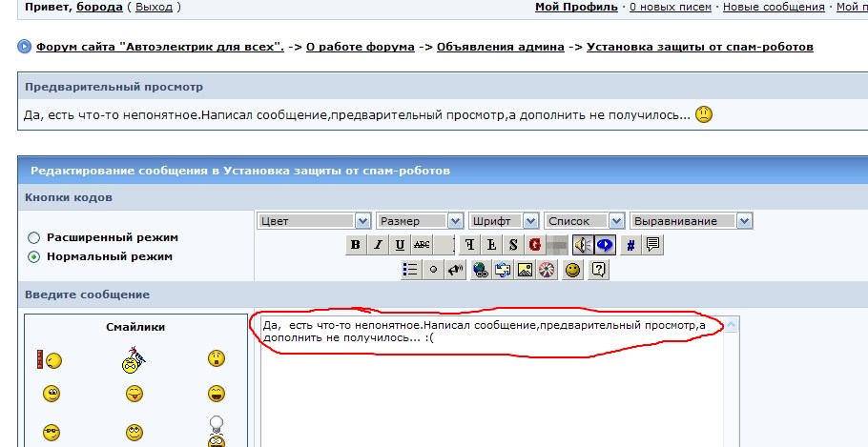The width and height of the screenshot is (868, 447).
Task: Click Кнопки кодов section heading
Action: pyautogui.click(x=69, y=197)
